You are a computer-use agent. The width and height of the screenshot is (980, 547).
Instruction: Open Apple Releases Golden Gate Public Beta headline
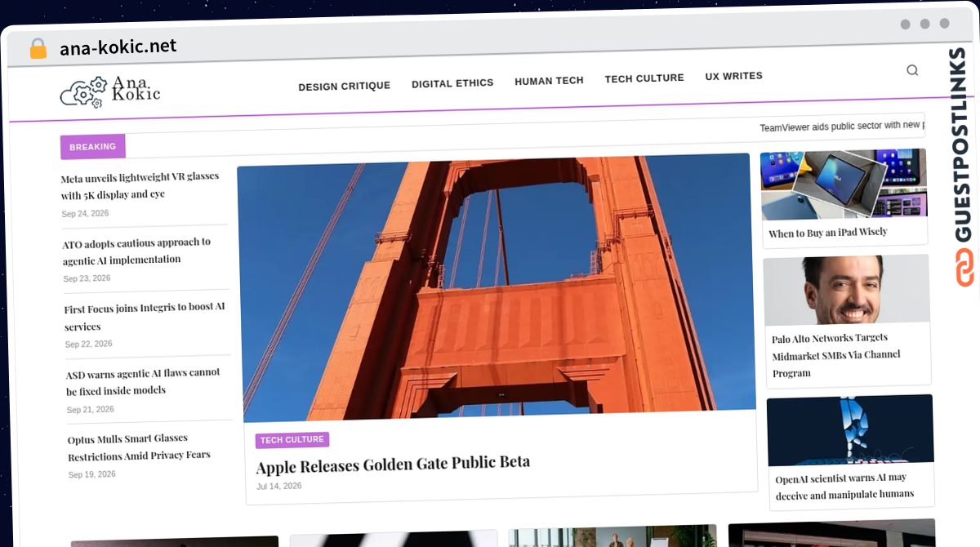[x=393, y=465]
